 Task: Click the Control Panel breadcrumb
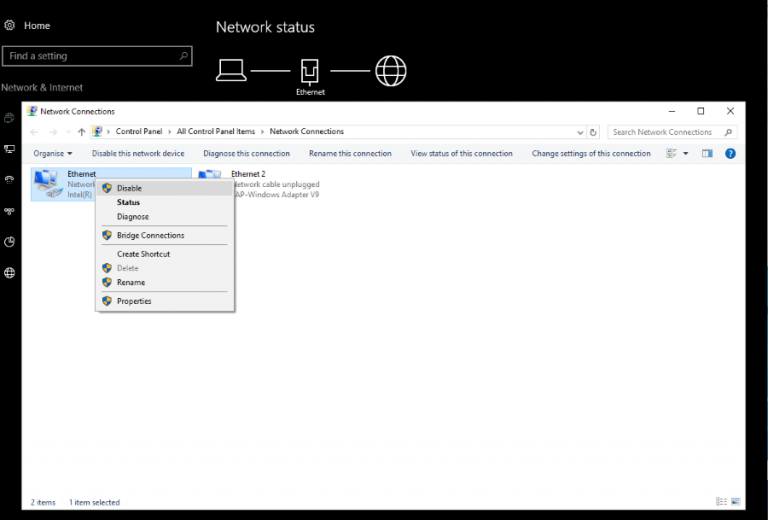139,132
